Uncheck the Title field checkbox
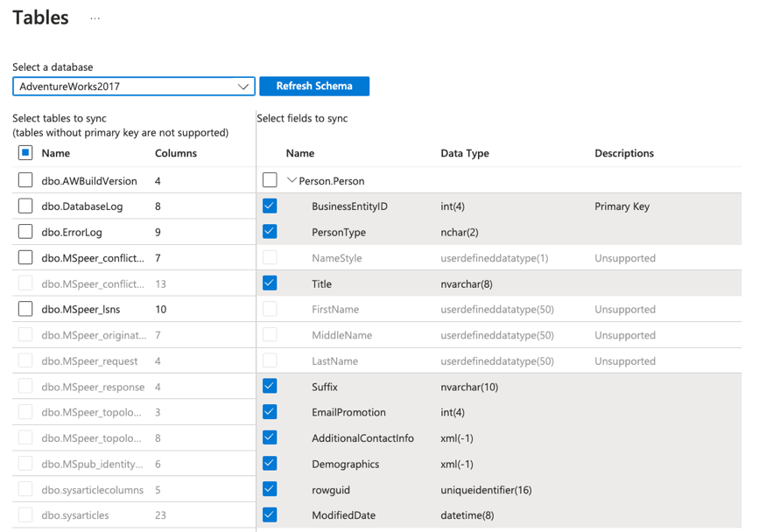 270,283
